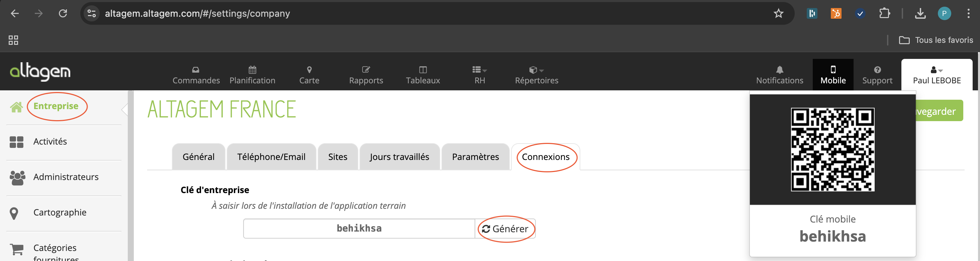The image size is (980, 261).
Task: Open Administrateurs in the sidebar
Action: 66,177
